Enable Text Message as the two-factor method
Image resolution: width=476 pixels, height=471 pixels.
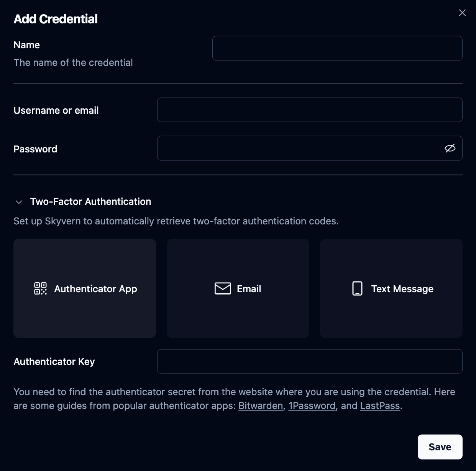tap(391, 288)
